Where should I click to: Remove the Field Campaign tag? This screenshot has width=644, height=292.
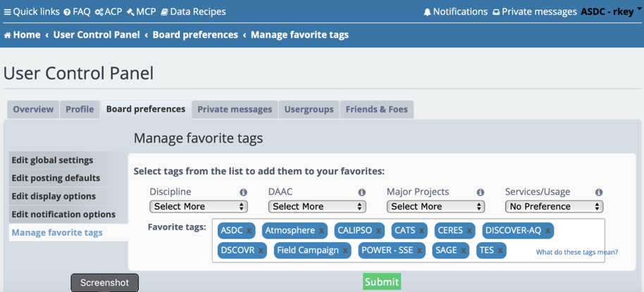click(345, 250)
